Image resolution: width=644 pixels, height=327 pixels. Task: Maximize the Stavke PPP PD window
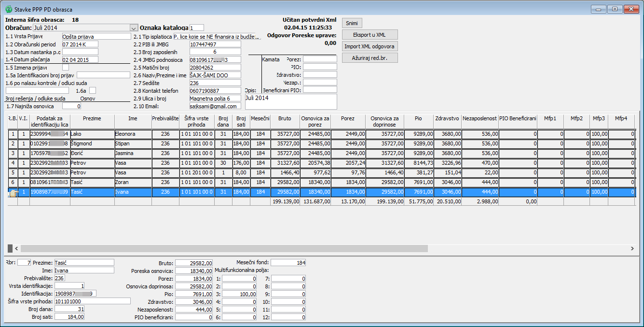(x=615, y=9)
